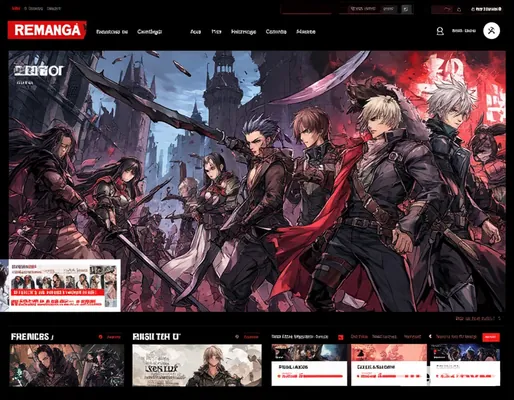Open the dark-haired character thumbnail under FRENCES
The width and height of the screenshot is (514, 400).
point(67,365)
